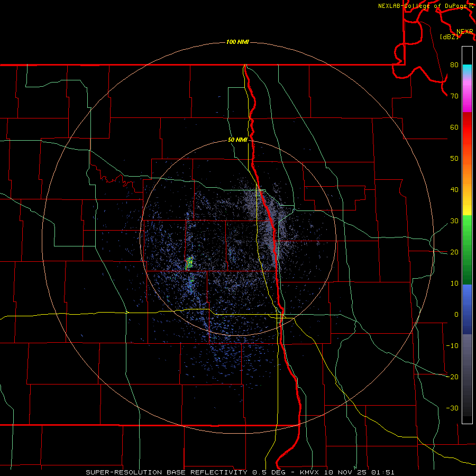Click the red section of the color bar
Screen dimensions: 476x476
tap(467, 127)
